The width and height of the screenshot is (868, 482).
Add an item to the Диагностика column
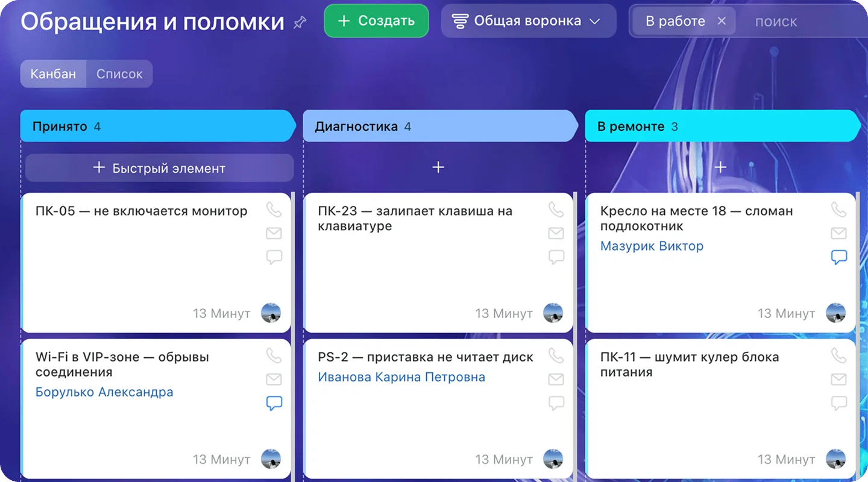[438, 167]
